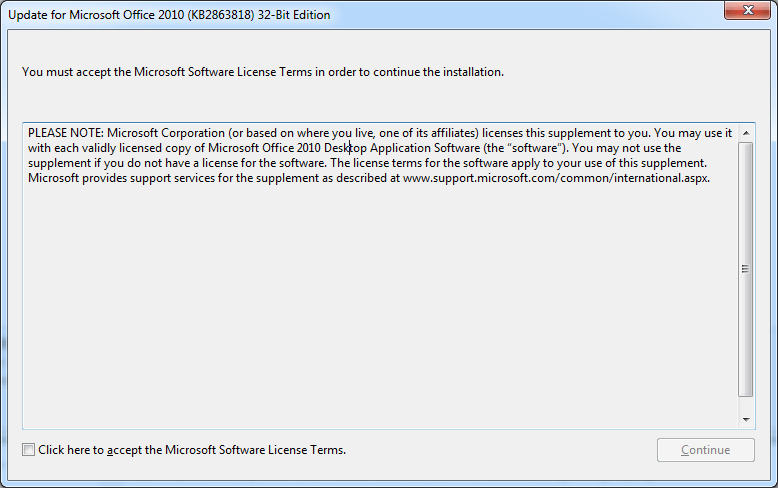
Task: Tick the accept Microsoft Software License Terms checkbox
Action: point(28,450)
